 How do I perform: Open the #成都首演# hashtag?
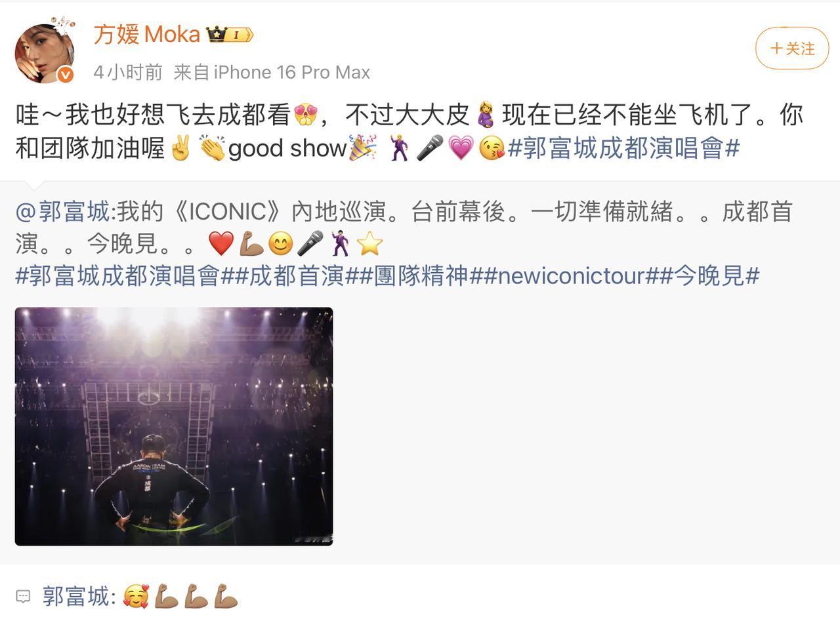(x=297, y=275)
